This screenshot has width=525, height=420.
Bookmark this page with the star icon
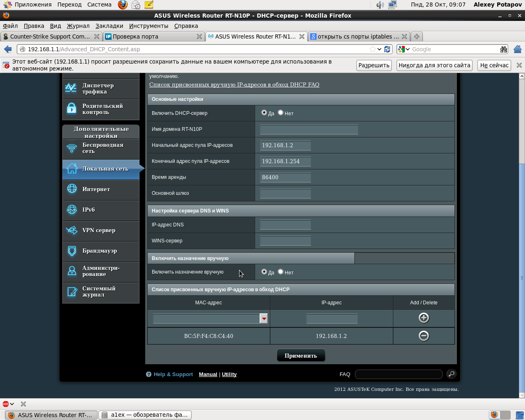[372, 49]
